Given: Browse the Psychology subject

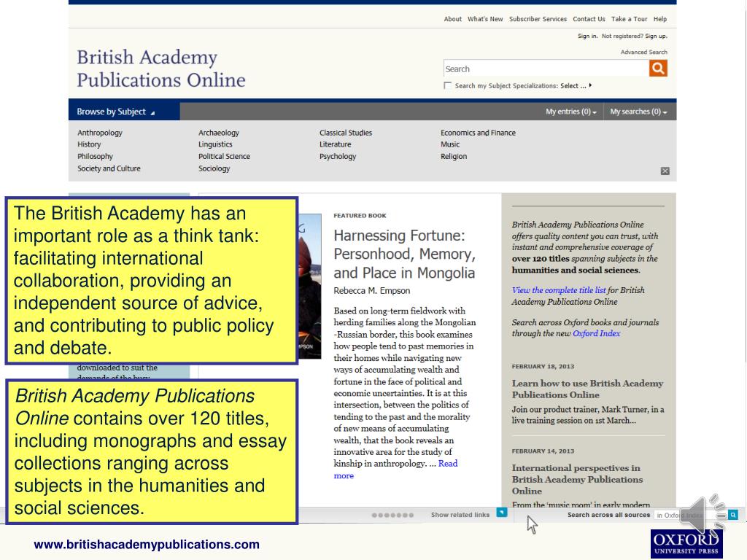Looking at the screenshot, I should point(338,156).
